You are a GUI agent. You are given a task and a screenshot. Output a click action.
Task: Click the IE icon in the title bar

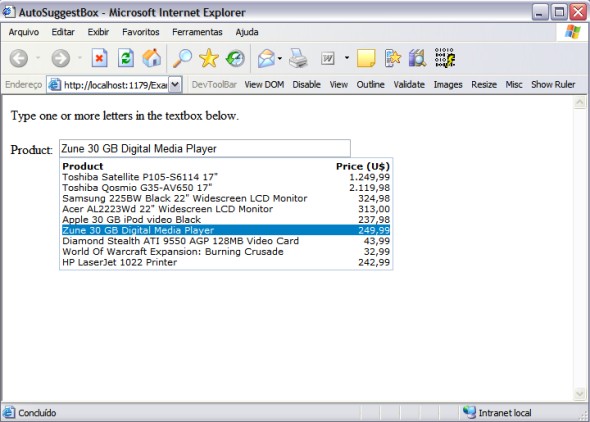[9, 12]
